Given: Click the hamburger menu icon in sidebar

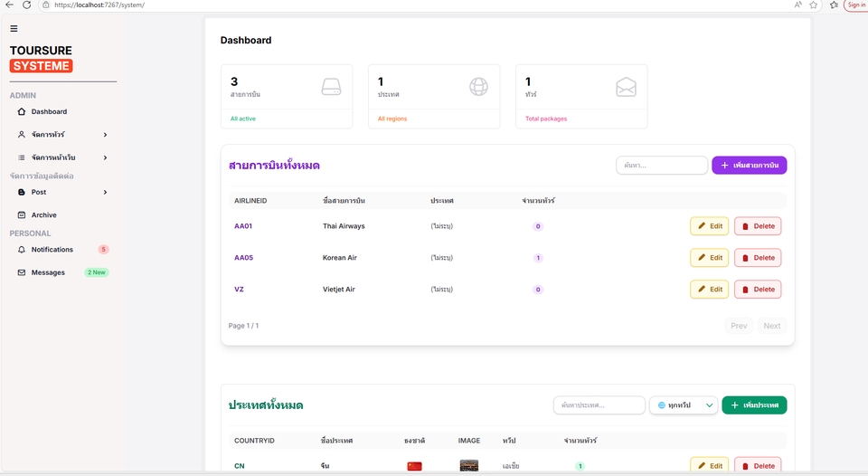Looking at the screenshot, I should (x=14, y=29).
